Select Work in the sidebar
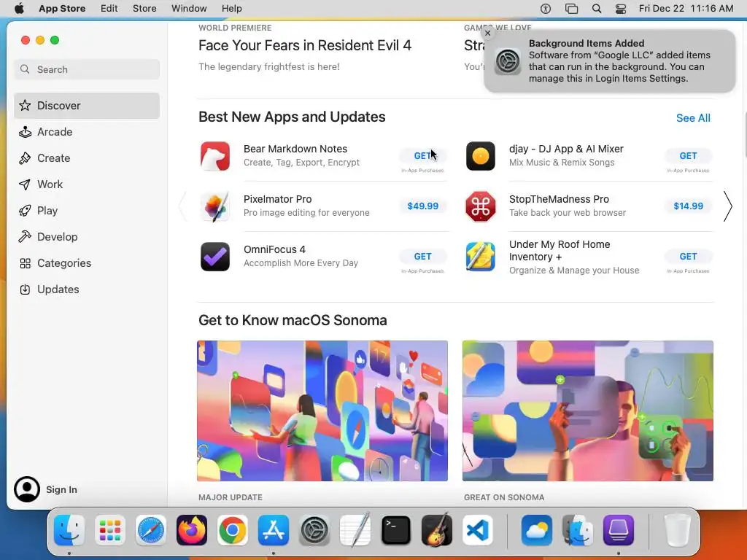The image size is (747, 560). click(87, 184)
